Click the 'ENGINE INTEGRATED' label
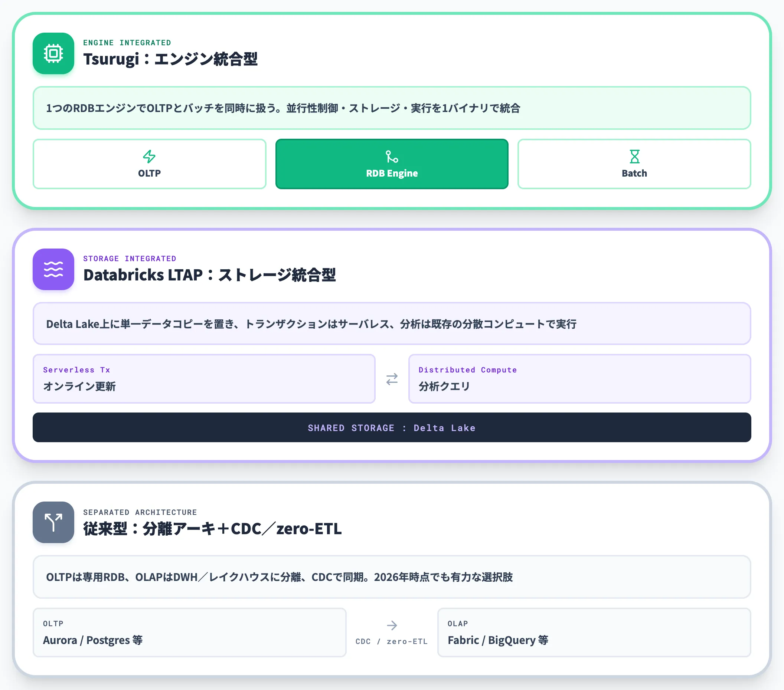The height and width of the screenshot is (690, 784). point(127,43)
